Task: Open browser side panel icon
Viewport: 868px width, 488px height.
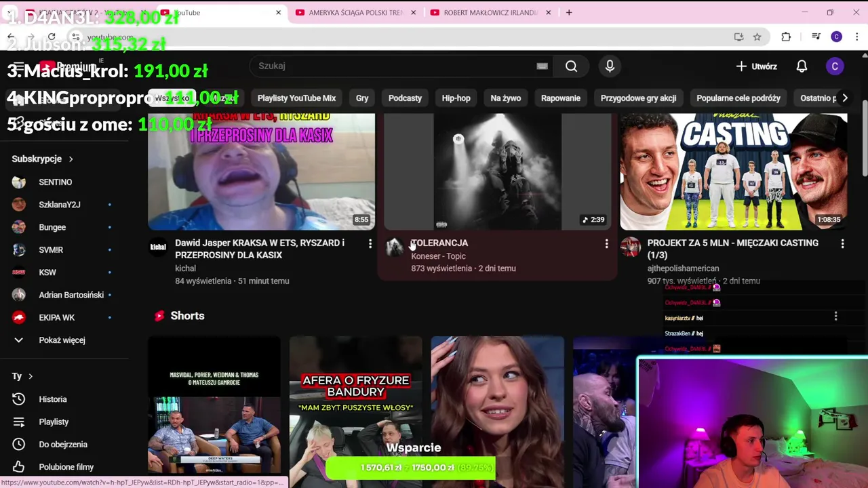Action: click(816, 37)
